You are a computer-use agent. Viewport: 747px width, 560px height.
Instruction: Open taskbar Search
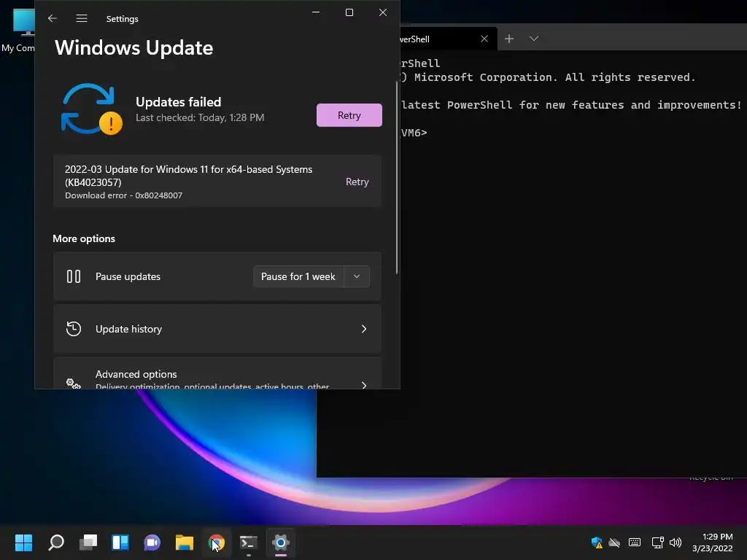[x=56, y=542]
